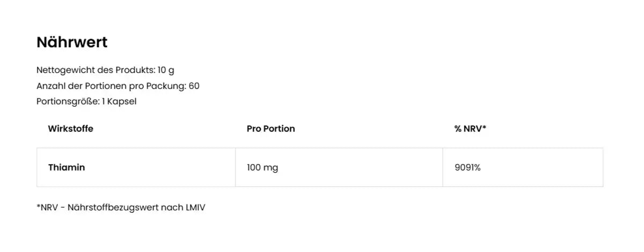644x252 pixels.
Task: Click the Pro Portion column header
Action: pos(270,129)
